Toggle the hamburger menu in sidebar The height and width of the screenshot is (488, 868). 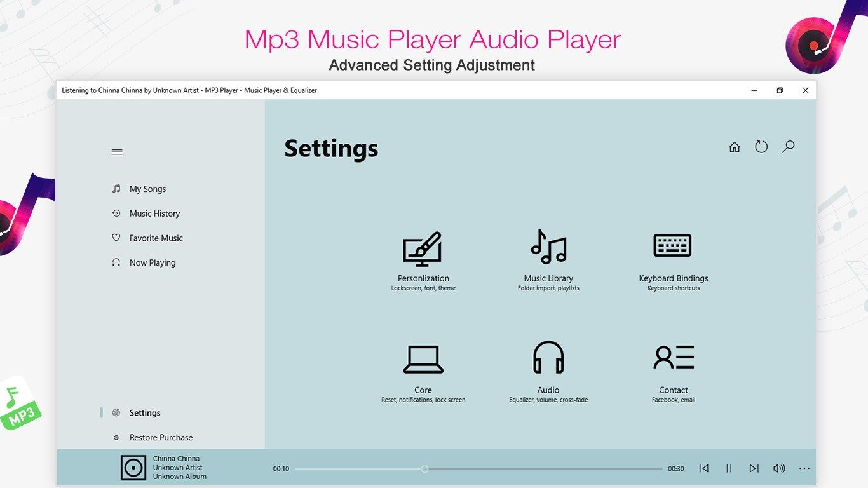pyautogui.click(x=117, y=152)
